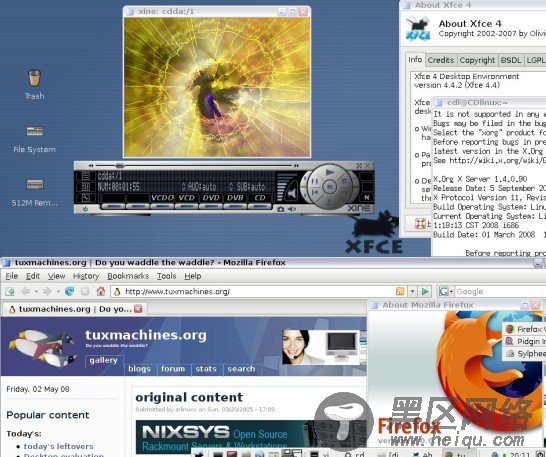Skip to previous track in xine

(x=315, y=192)
